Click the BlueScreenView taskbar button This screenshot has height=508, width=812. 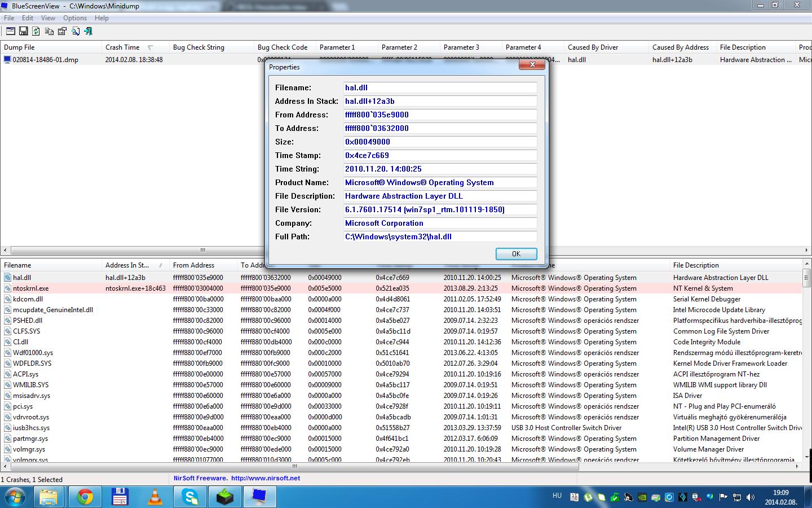click(260, 497)
